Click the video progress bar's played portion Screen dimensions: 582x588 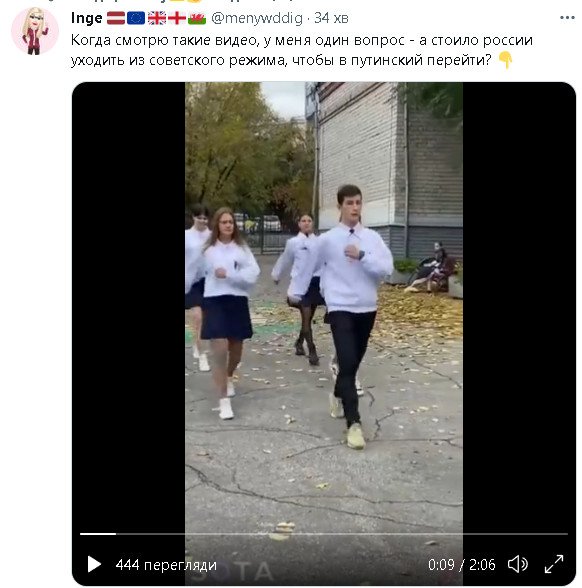[x=98, y=534]
